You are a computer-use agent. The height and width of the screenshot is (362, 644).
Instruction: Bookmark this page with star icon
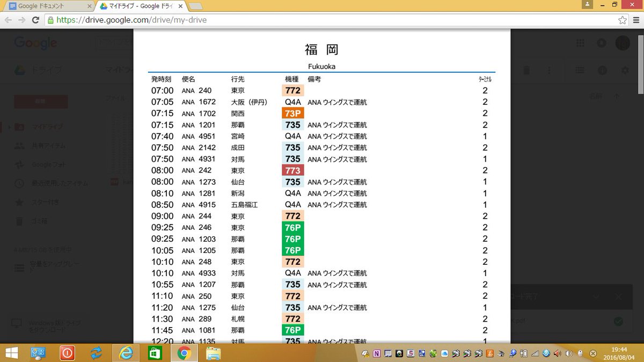click(623, 20)
